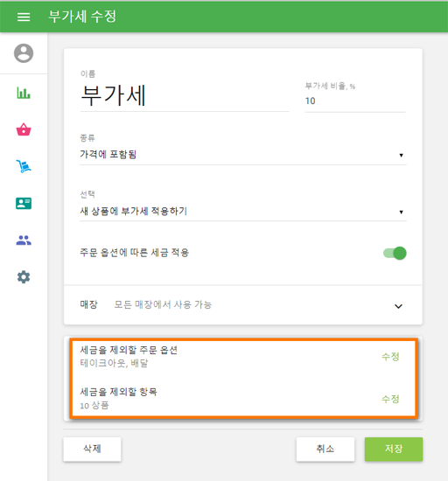Click the 취소 button
The image size is (448, 481).
(x=325, y=449)
